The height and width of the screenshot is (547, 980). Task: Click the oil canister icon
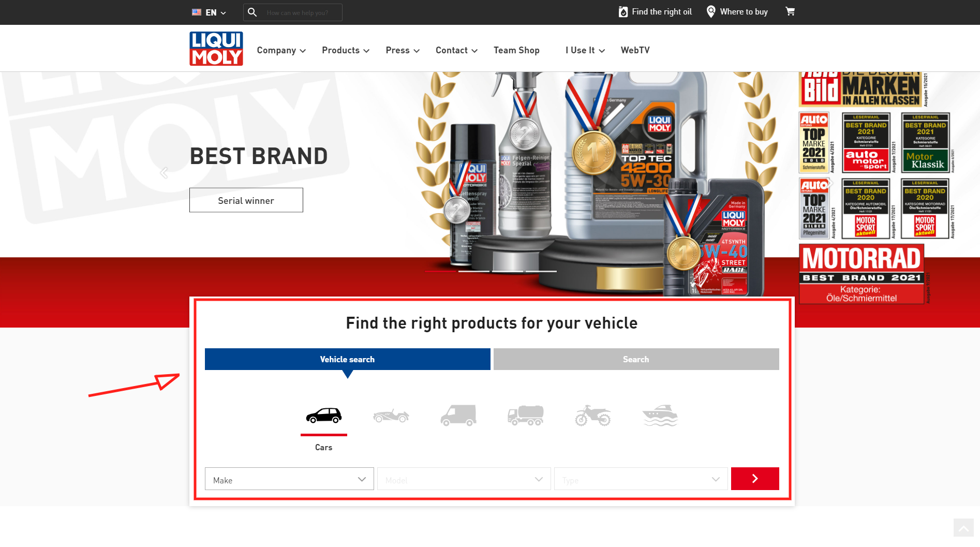pos(623,11)
